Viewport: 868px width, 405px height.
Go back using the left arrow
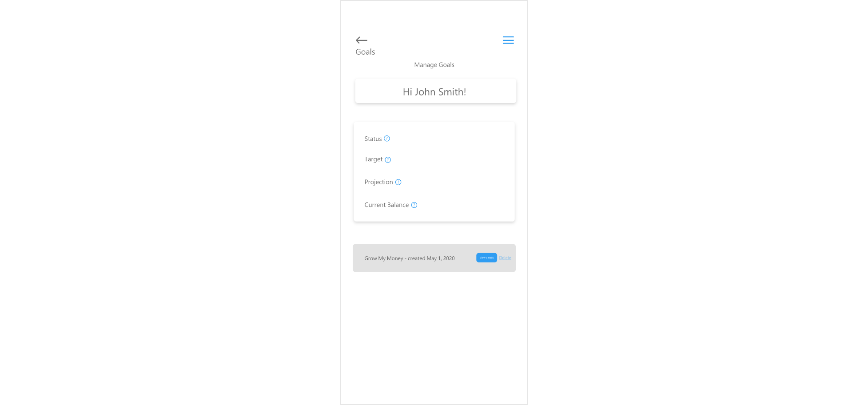pyautogui.click(x=362, y=40)
